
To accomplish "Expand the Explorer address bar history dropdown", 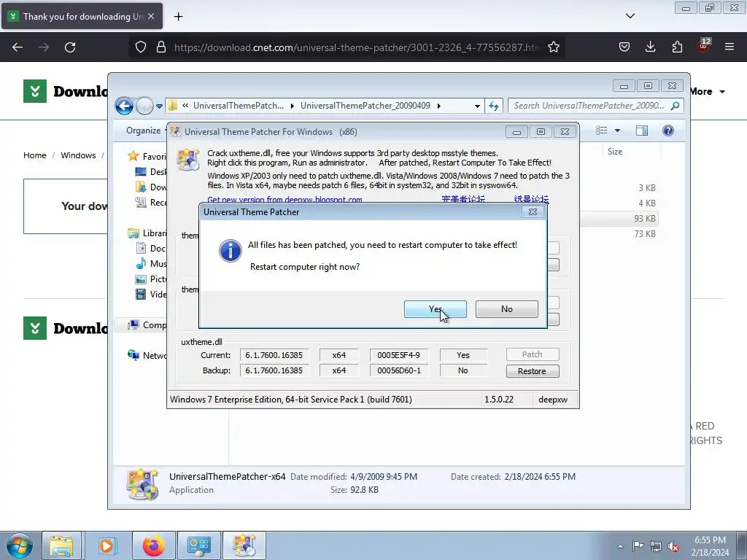I will pos(477,106).
